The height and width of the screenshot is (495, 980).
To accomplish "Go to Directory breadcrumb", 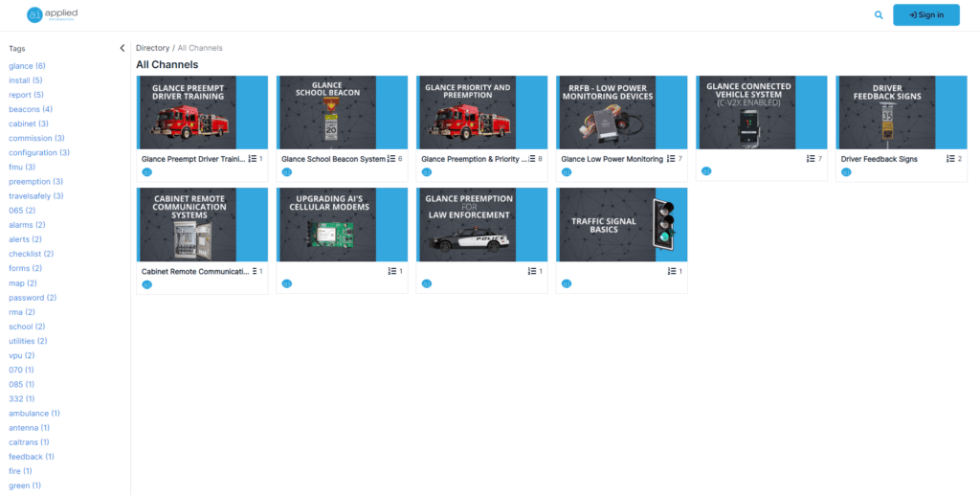I will [152, 48].
